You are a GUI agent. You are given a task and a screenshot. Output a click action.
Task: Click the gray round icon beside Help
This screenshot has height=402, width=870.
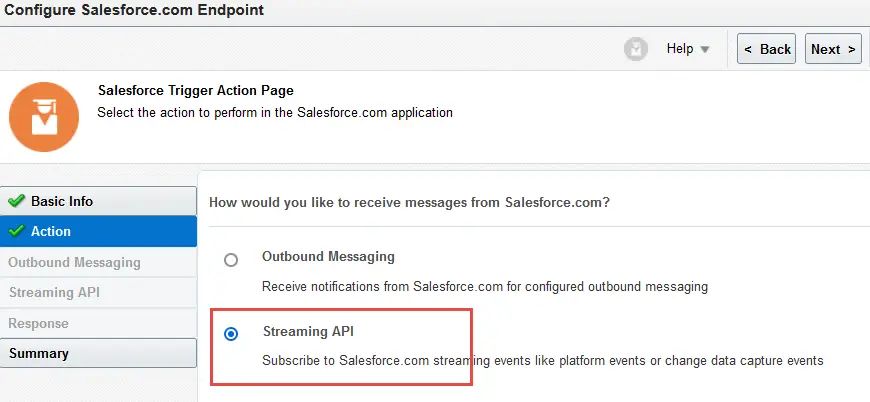tap(636, 49)
